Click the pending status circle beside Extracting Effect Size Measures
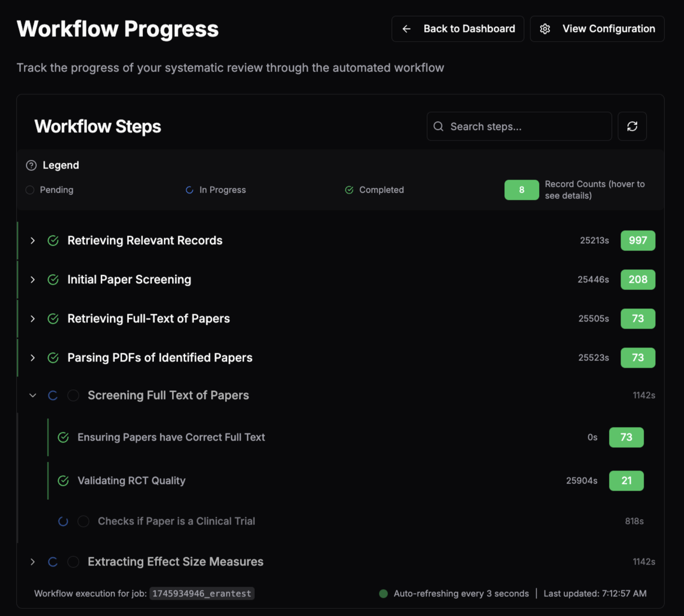This screenshot has width=684, height=616. pyautogui.click(x=73, y=561)
